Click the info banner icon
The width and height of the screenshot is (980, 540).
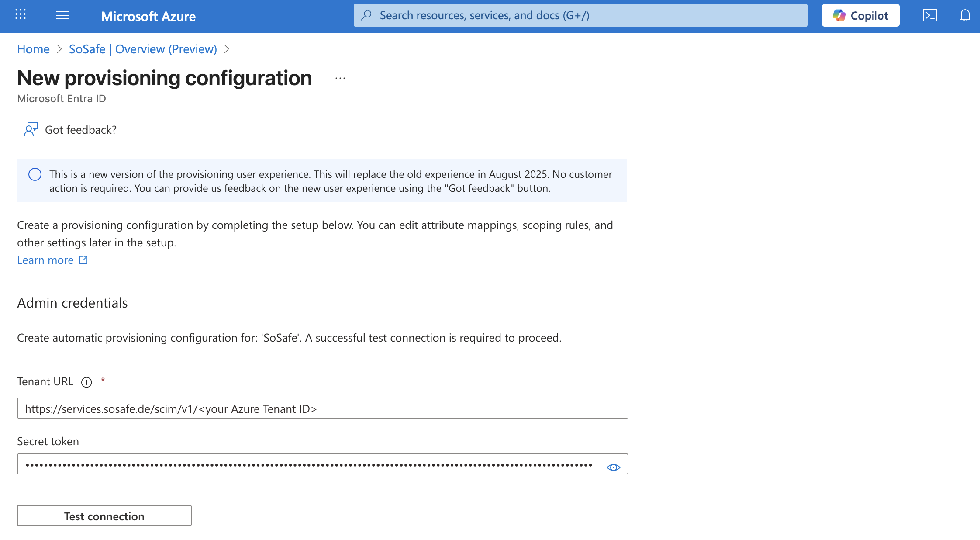pyautogui.click(x=35, y=174)
